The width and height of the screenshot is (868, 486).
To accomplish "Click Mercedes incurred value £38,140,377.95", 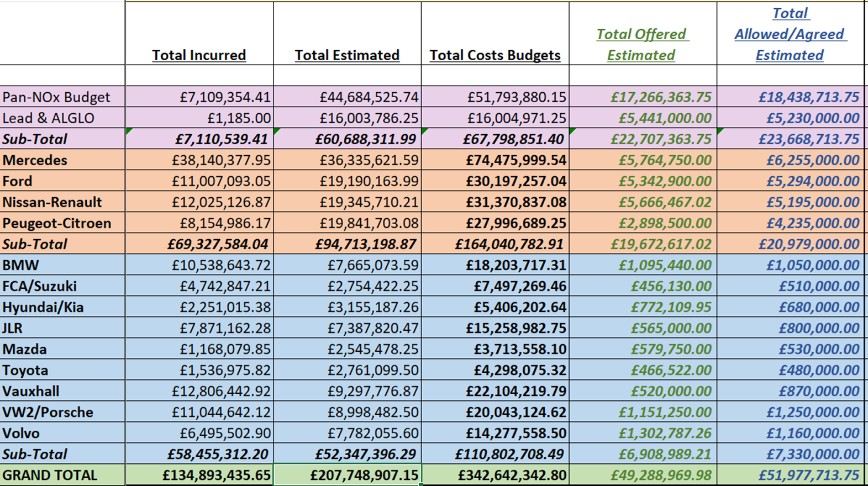I will click(199, 160).
